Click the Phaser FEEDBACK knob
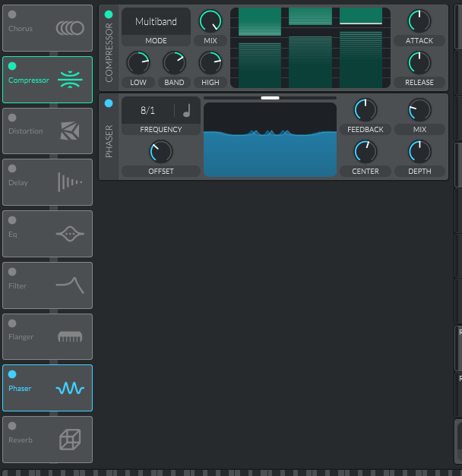The height and width of the screenshot is (476, 462). [365, 110]
